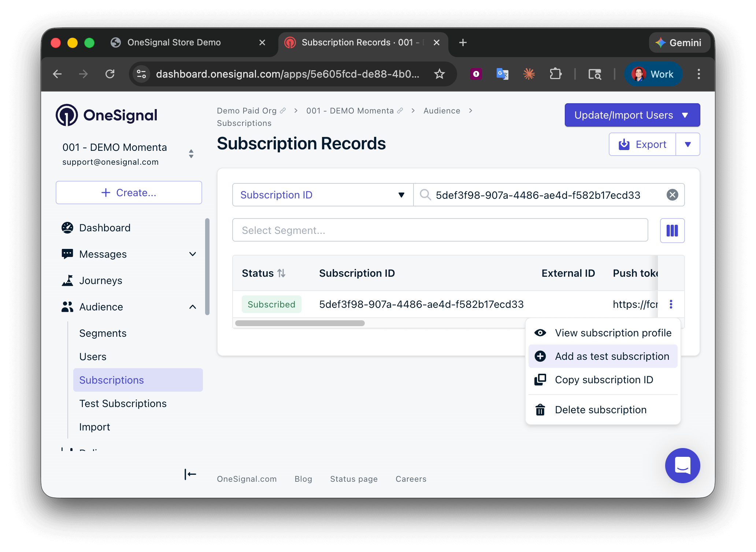This screenshot has width=756, height=552.
Task: Open the Intercom chat bubble
Action: tap(682, 466)
